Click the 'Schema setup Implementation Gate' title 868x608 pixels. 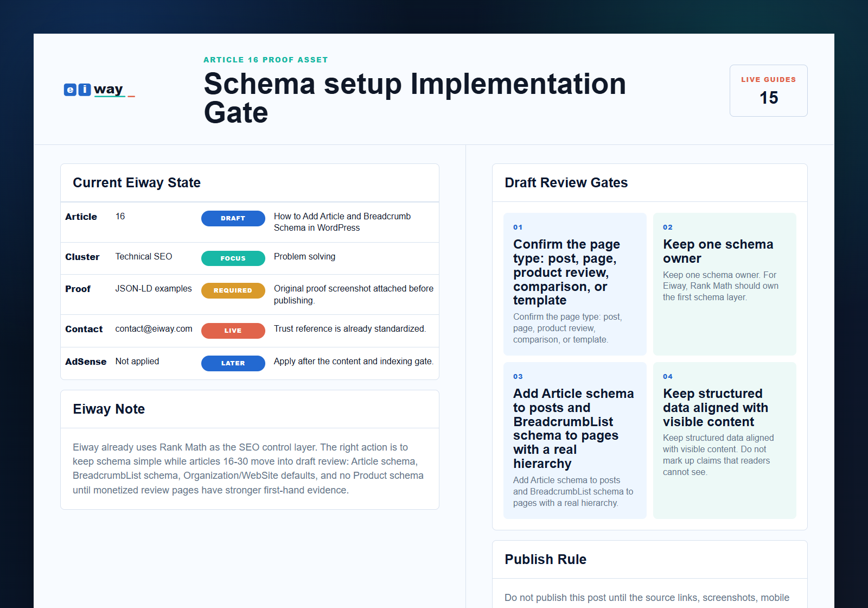coord(414,98)
